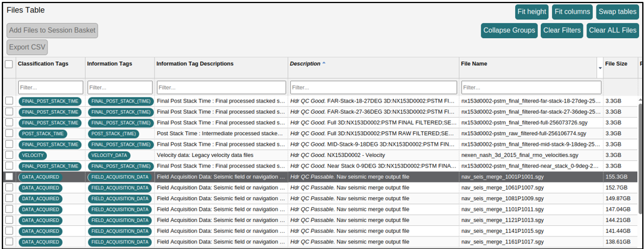This screenshot has height=249, width=644.
Task: Focus the File Name filter box
Action: (531, 87)
